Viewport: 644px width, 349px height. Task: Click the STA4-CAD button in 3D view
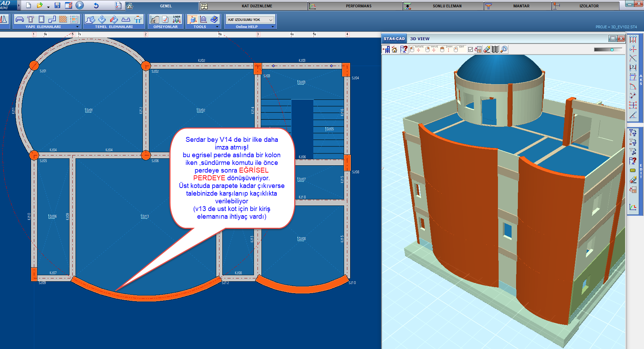point(394,39)
